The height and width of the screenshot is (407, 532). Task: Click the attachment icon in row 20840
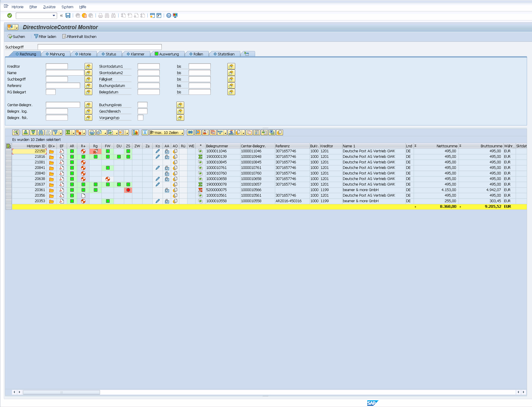(x=167, y=173)
